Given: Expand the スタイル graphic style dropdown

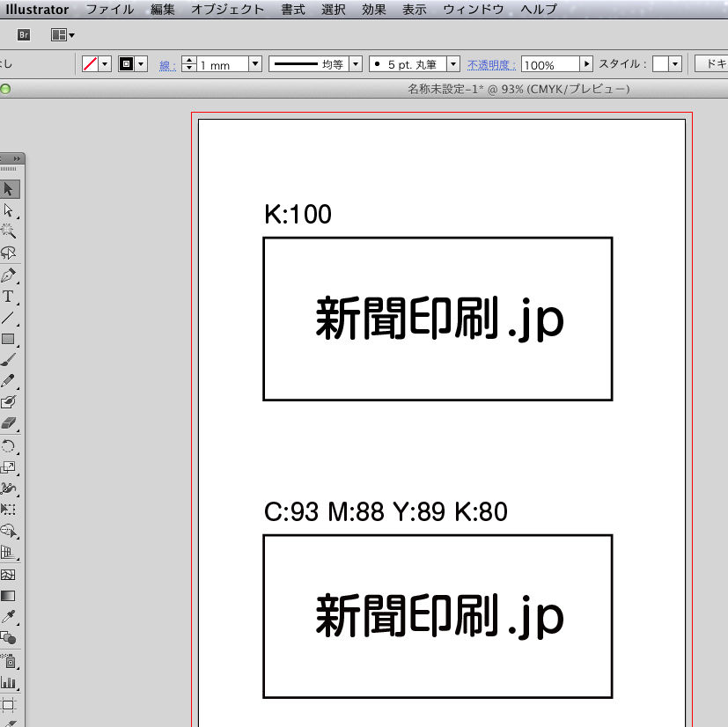Looking at the screenshot, I should tap(675, 64).
